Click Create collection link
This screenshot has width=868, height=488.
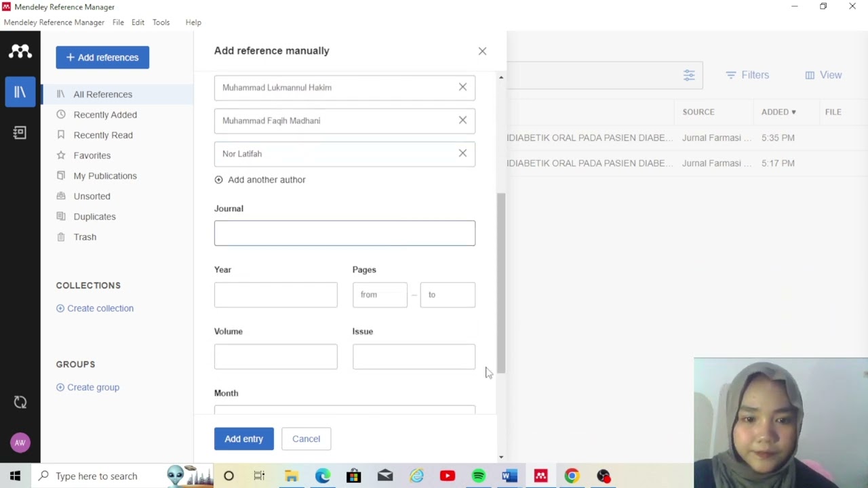95,308
